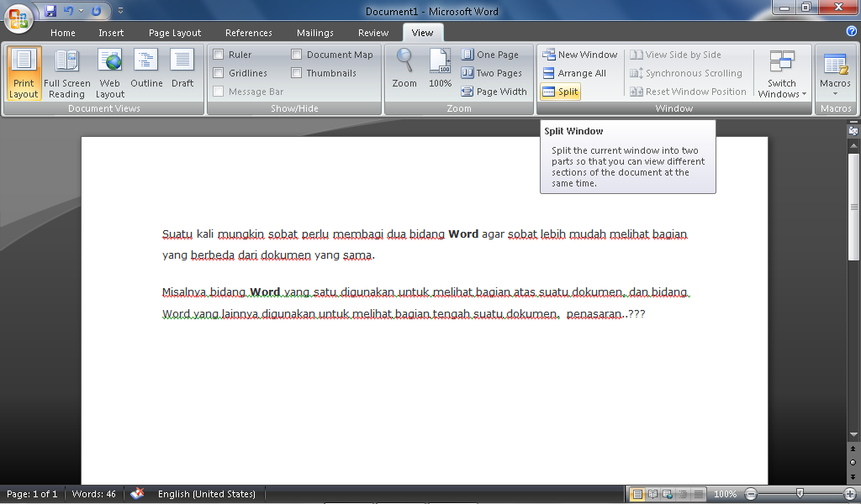Customize the Quick Access Toolbar
Image resolution: width=861 pixels, height=504 pixels.
tap(120, 10)
